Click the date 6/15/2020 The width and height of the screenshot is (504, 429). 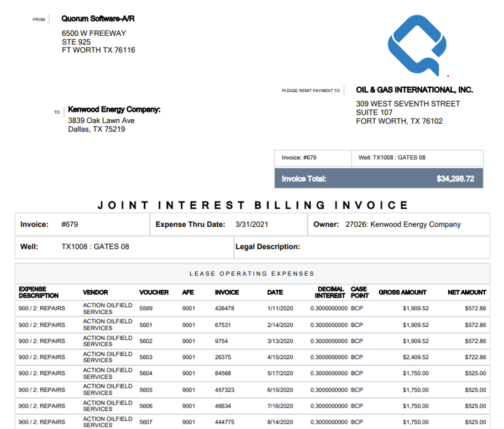[280, 390]
